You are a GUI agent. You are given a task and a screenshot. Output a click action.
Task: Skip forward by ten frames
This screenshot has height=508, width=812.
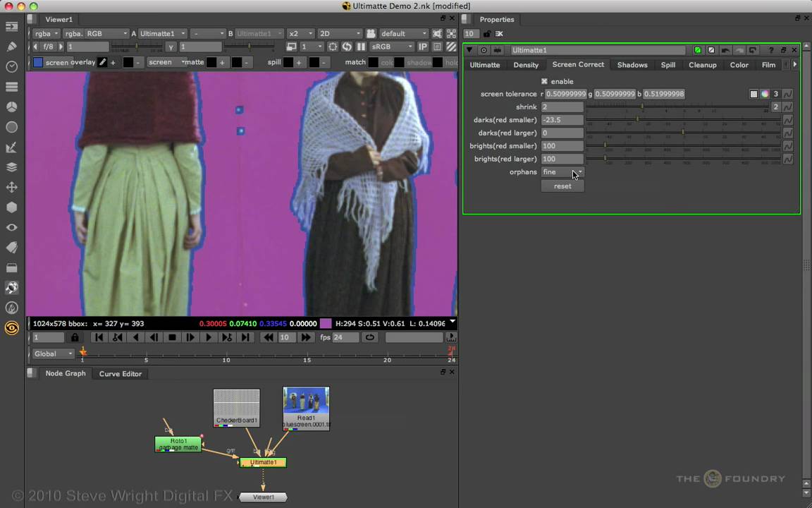pos(306,337)
